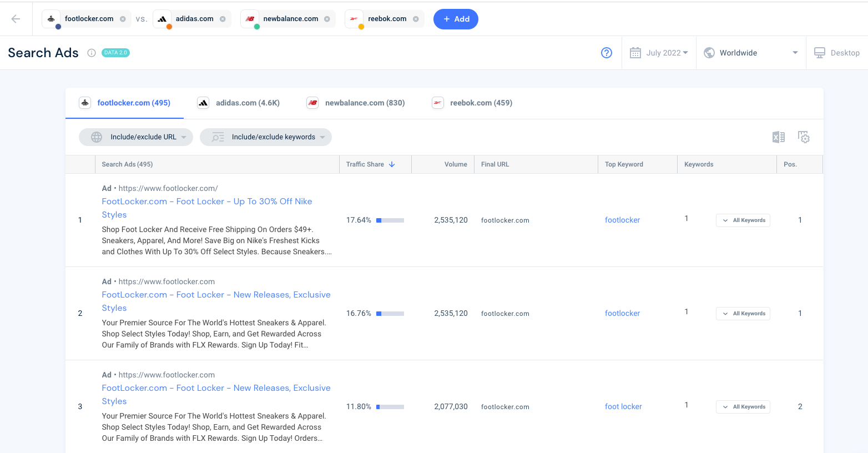Export results with the Excel icon
Screen dimensions: 868x453
click(779, 137)
